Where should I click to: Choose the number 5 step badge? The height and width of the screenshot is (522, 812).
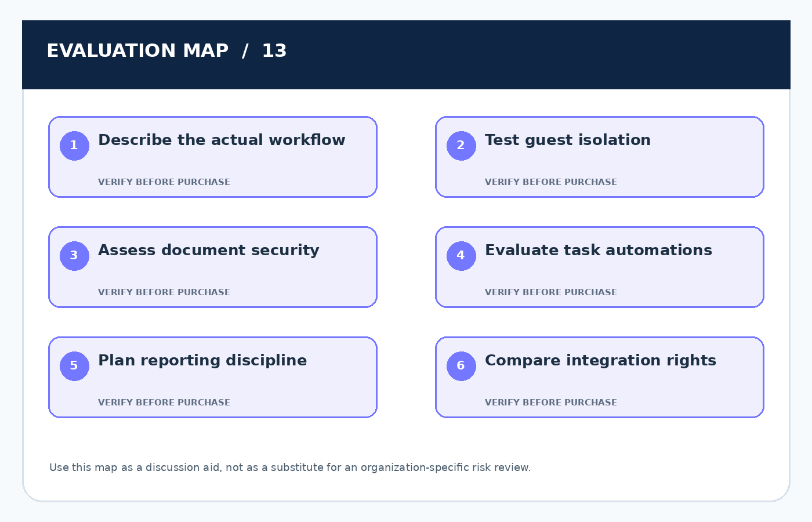tap(74, 366)
